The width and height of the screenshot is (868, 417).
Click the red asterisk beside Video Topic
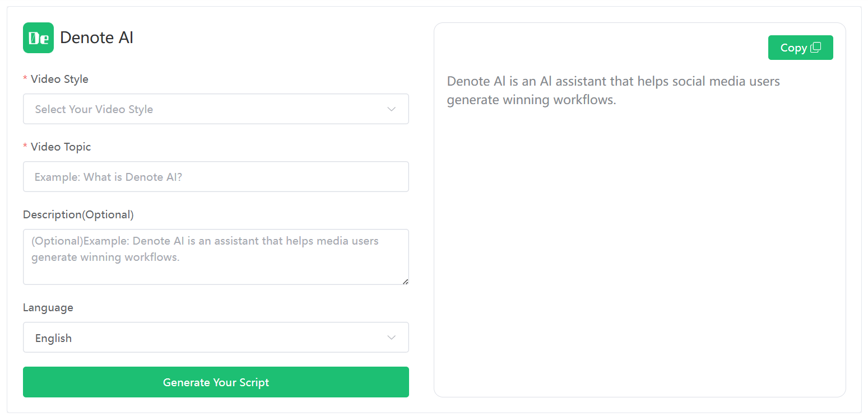tap(25, 147)
